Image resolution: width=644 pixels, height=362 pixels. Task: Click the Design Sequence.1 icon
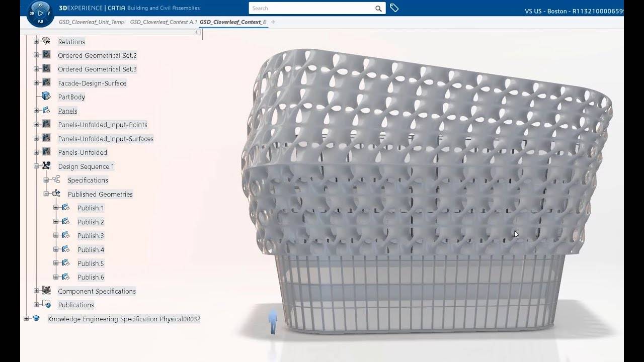(46, 166)
